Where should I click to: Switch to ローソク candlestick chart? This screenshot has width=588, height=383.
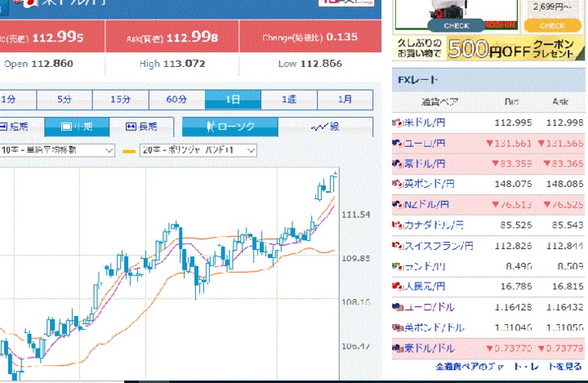pos(229,127)
